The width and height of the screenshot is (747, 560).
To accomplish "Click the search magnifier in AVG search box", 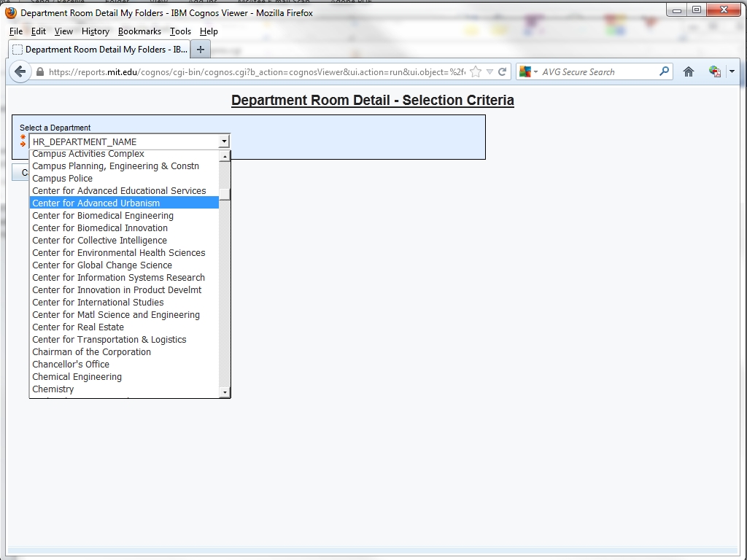I will (664, 71).
